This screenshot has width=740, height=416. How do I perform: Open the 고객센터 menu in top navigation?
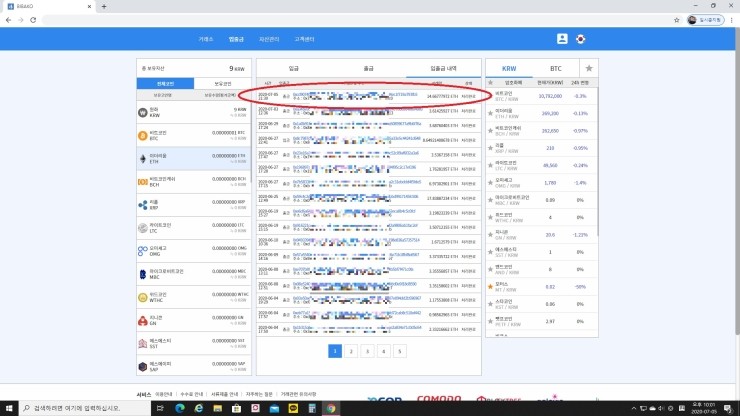click(304, 39)
